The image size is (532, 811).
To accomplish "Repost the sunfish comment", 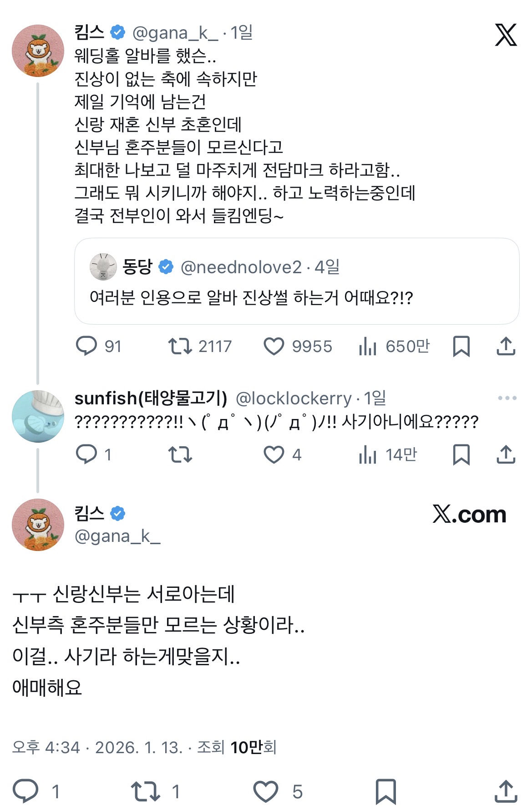I will pos(180,454).
